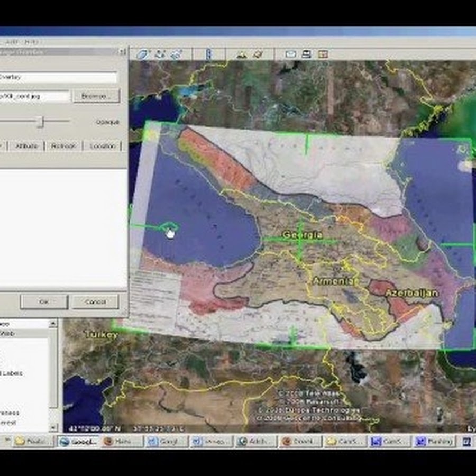Click the Azerbaijan map label
This screenshot has width=476, height=476.
[x=411, y=292]
